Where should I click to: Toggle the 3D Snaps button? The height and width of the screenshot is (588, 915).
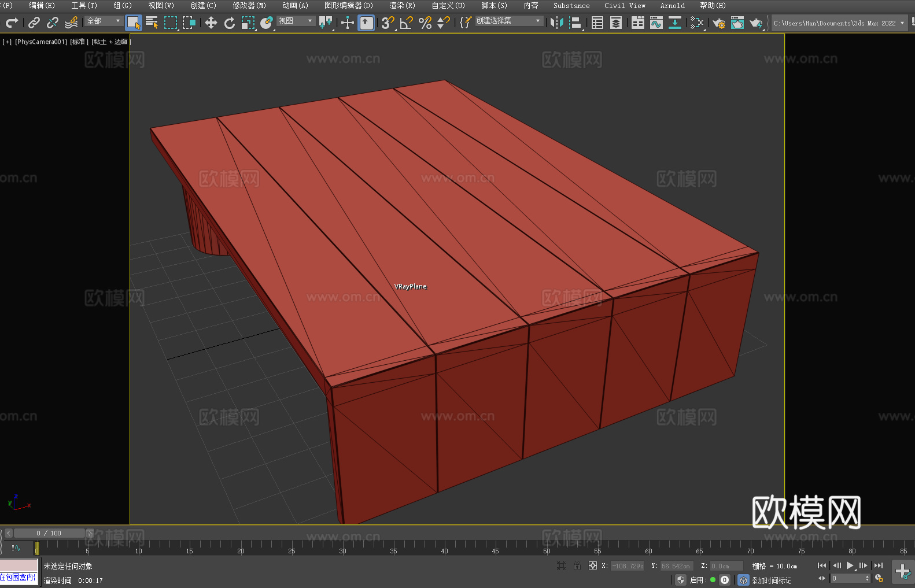[388, 23]
